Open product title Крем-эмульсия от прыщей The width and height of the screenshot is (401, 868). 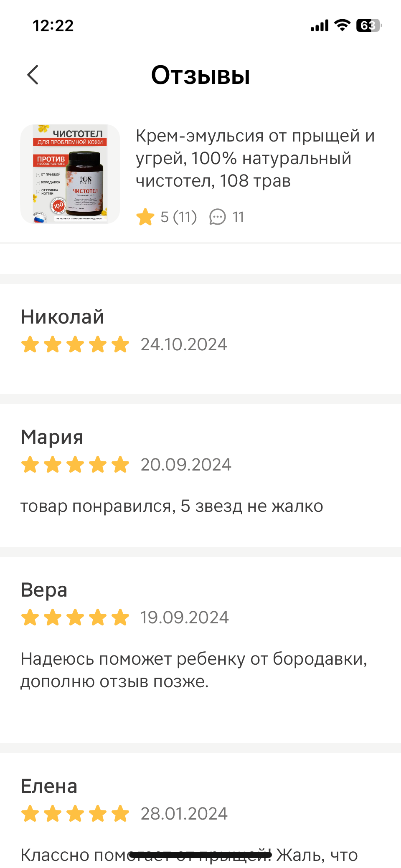[255, 158]
